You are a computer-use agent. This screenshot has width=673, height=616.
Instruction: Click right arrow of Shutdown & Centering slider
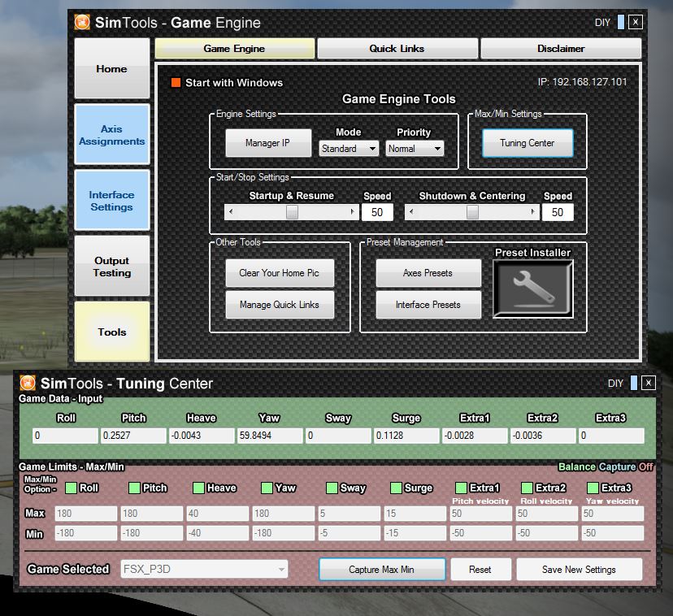532,211
